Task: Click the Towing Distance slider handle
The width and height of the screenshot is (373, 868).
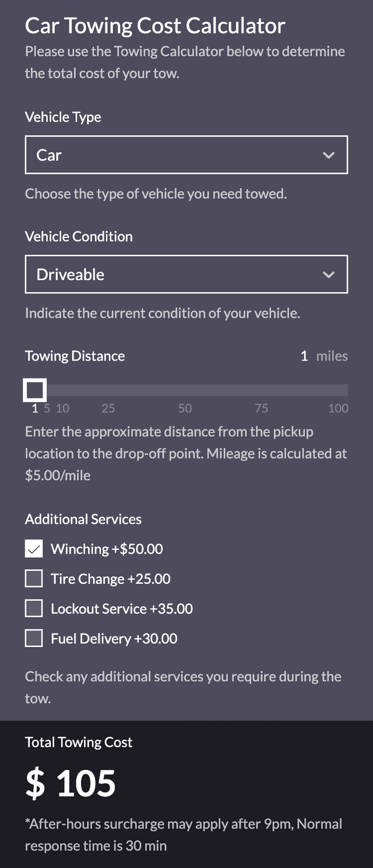Action: coord(35,390)
